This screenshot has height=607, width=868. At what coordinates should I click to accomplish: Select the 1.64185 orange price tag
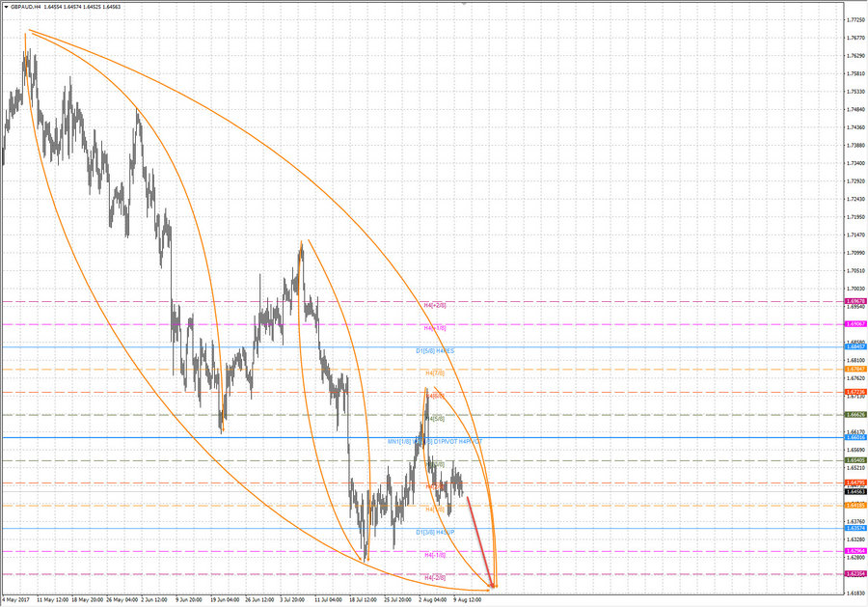855,505
